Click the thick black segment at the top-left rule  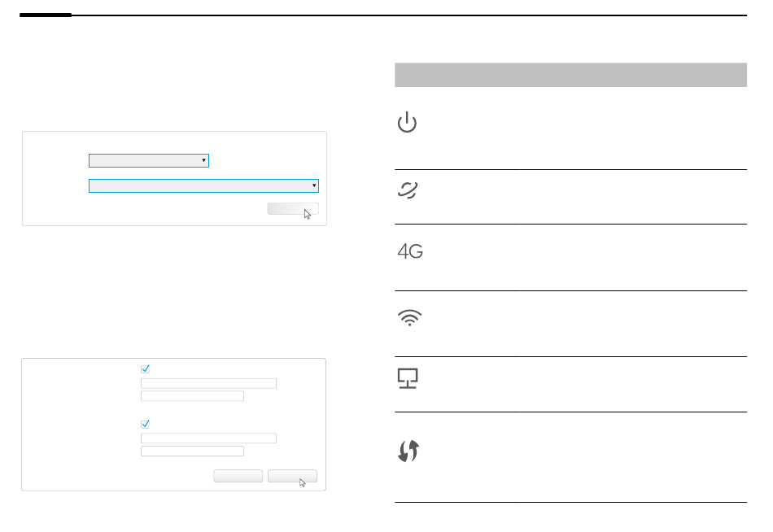coord(46,15)
